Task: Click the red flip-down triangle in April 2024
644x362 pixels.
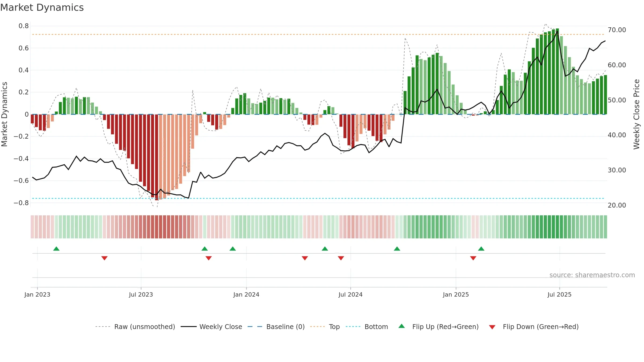Action: [x=305, y=258]
